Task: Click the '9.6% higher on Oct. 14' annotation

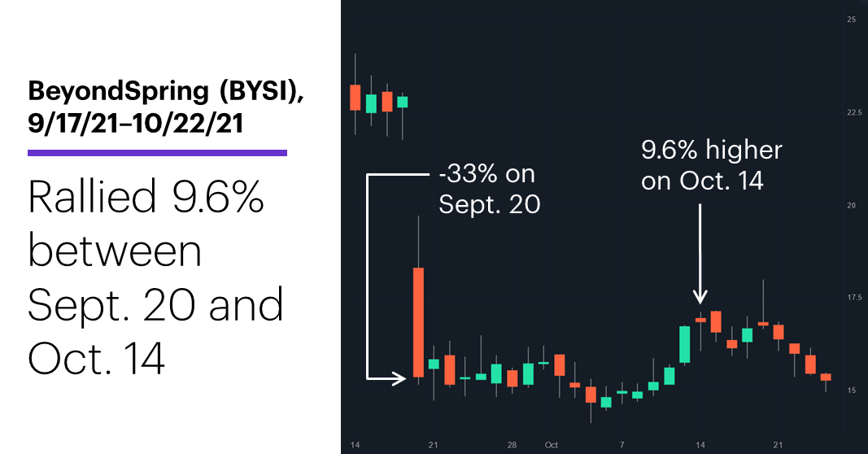Action: tap(711, 165)
